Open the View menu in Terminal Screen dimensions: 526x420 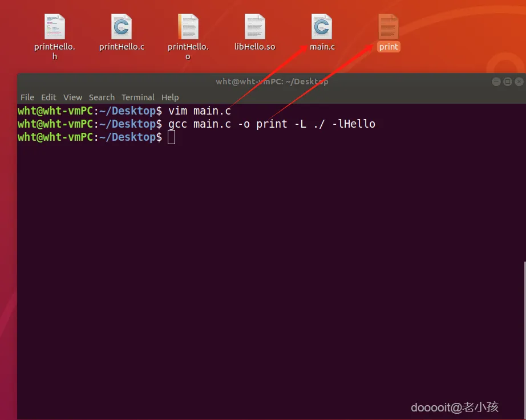(73, 97)
